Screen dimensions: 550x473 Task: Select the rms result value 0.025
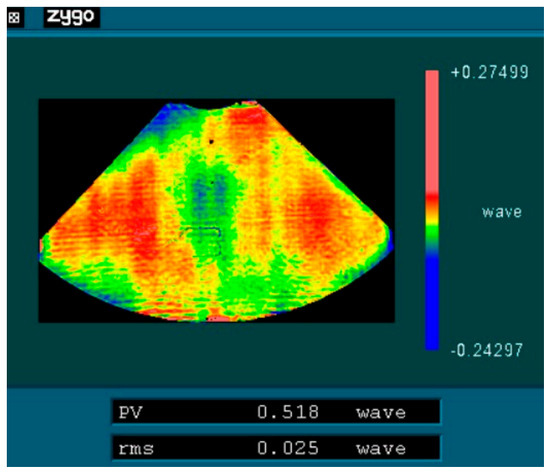(288, 448)
